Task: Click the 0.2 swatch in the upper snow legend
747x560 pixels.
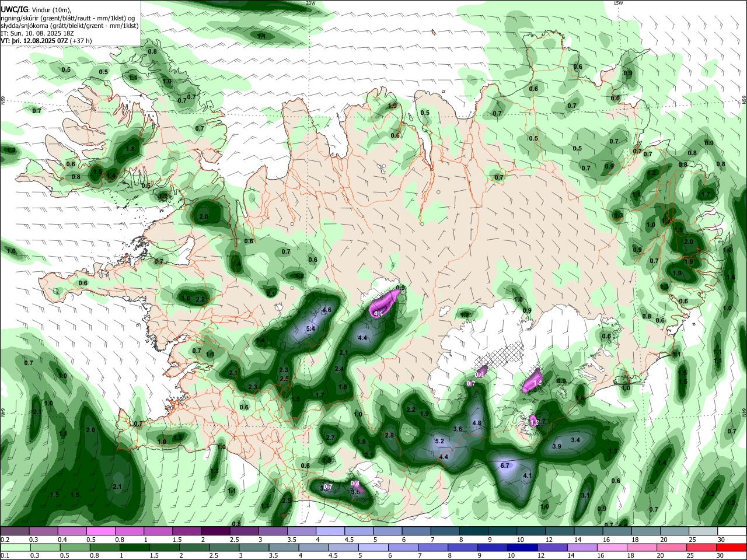Action: tap(15, 531)
